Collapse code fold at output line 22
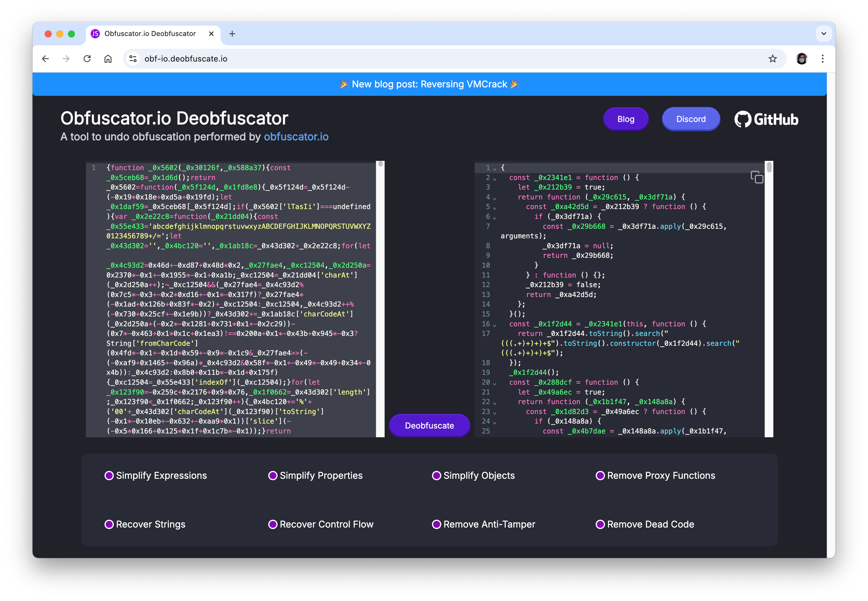This screenshot has width=868, height=601. pos(495,403)
